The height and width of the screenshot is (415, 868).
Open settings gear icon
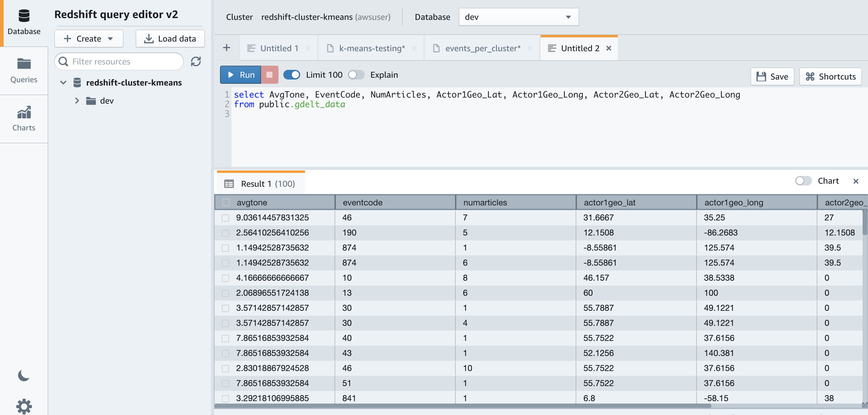24,406
